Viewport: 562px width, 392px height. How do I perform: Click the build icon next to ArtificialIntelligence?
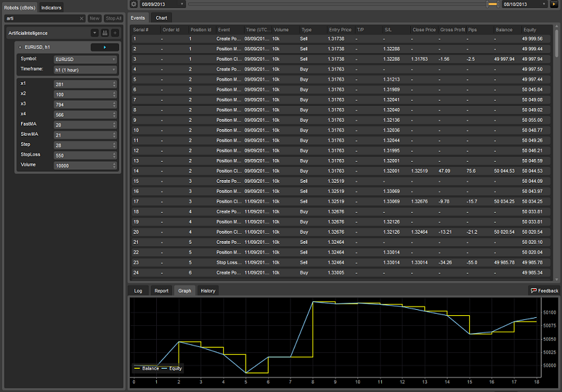coord(105,33)
